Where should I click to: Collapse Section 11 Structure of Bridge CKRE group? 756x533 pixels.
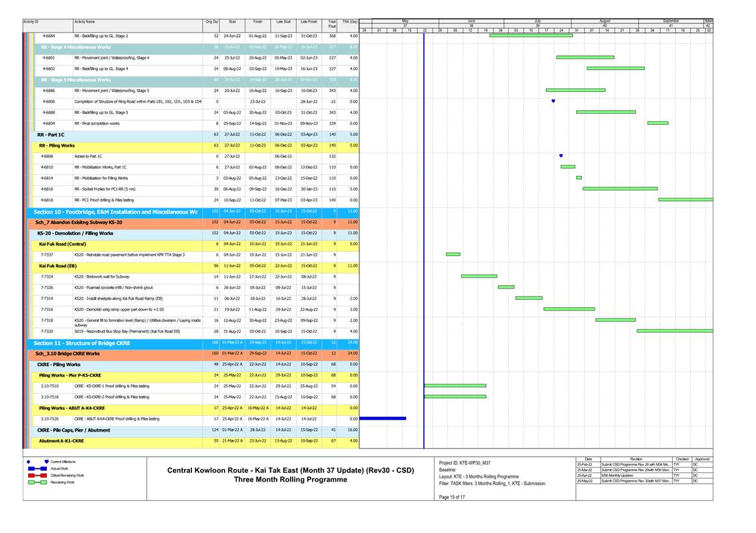point(82,343)
